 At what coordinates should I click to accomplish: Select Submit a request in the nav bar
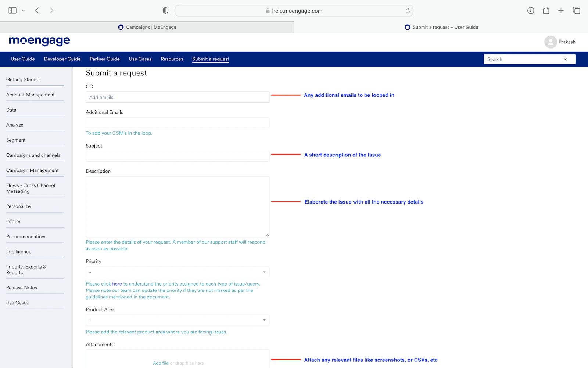click(x=211, y=59)
